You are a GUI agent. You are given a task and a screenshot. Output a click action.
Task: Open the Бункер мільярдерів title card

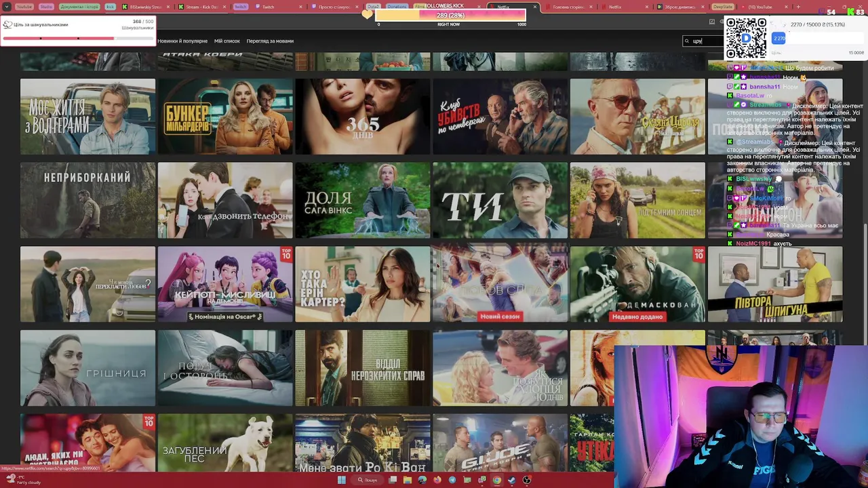pos(225,117)
